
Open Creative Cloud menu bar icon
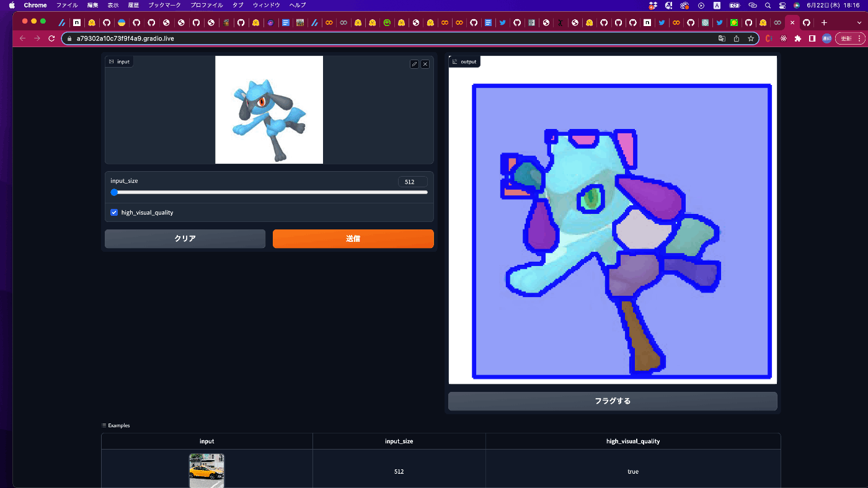[x=684, y=6]
